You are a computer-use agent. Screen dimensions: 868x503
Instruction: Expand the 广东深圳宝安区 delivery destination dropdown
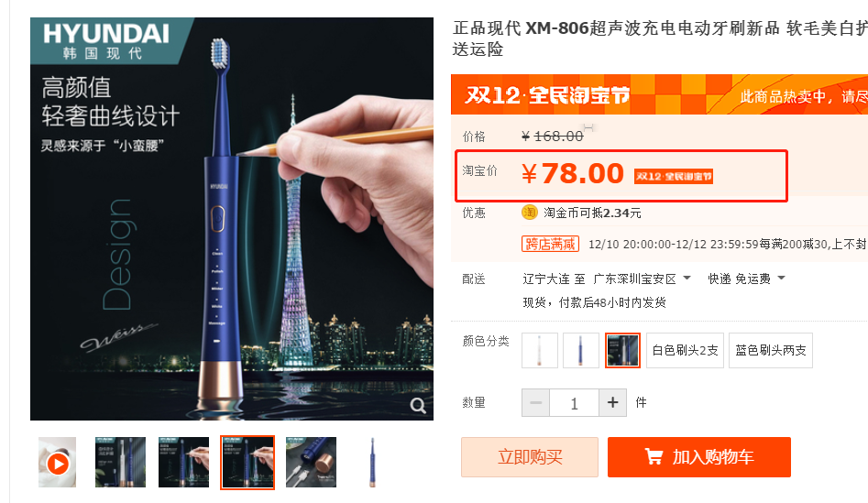pyautogui.click(x=643, y=279)
